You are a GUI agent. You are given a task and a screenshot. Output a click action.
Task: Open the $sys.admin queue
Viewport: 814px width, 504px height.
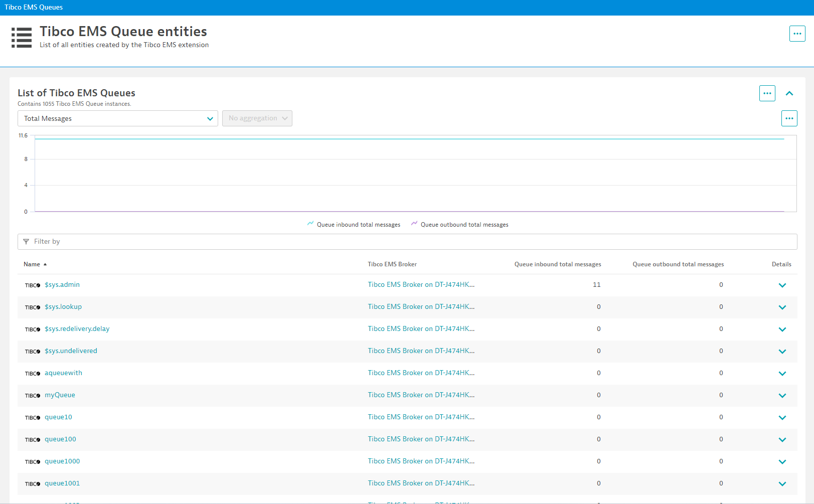(x=62, y=285)
